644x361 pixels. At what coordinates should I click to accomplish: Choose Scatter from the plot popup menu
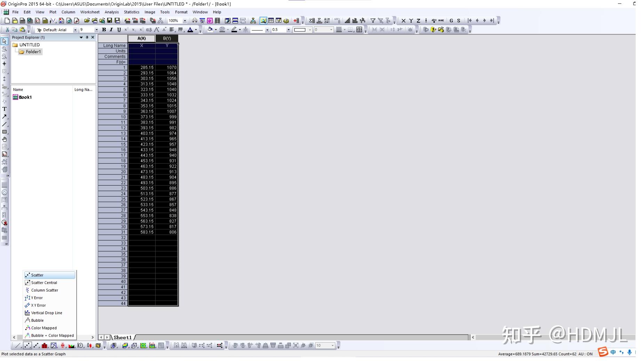pyautogui.click(x=50, y=275)
